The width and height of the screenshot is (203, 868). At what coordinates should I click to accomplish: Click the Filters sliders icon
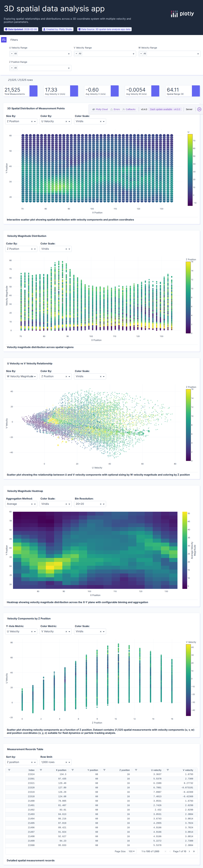(4, 40)
